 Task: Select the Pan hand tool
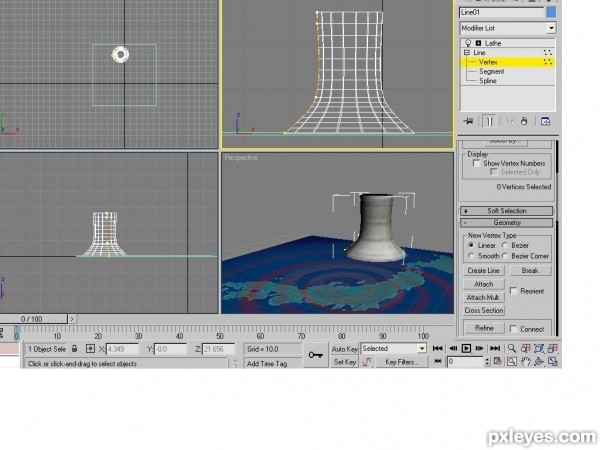click(525, 362)
